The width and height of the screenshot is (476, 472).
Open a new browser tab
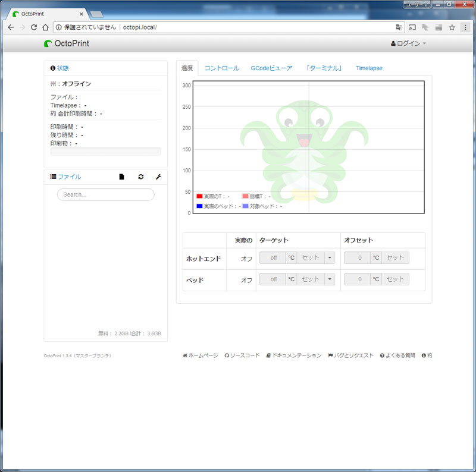(96, 14)
